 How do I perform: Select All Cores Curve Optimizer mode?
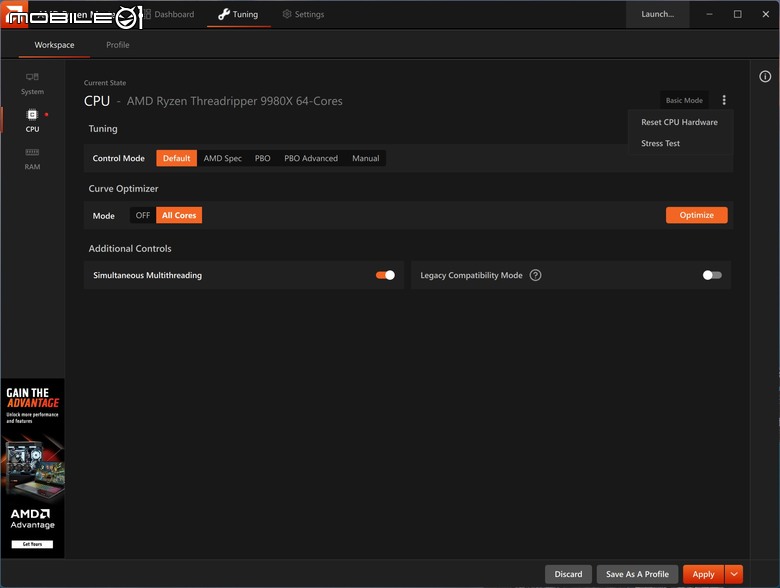point(179,215)
